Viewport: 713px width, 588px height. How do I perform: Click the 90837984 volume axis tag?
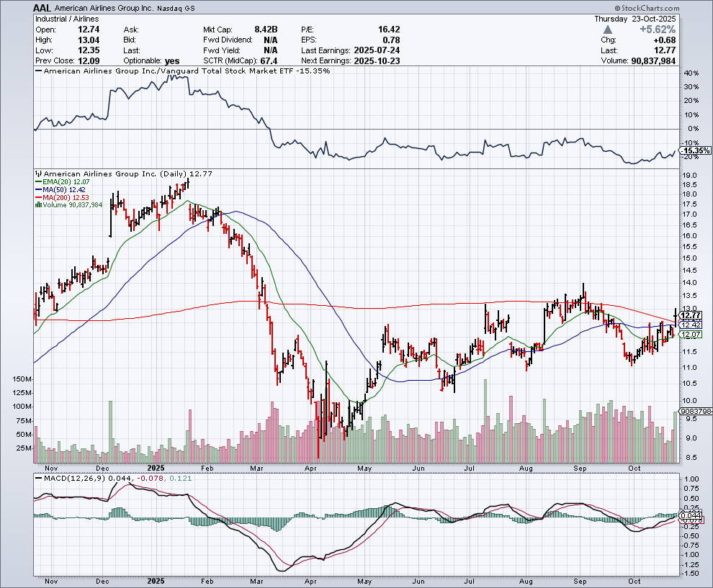pyautogui.click(x=696, y=411)
